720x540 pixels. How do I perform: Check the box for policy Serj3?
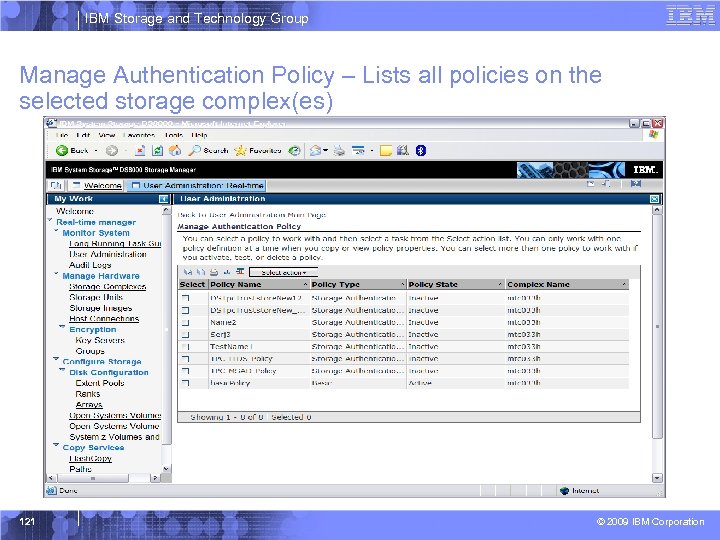[x=186, y=335]
